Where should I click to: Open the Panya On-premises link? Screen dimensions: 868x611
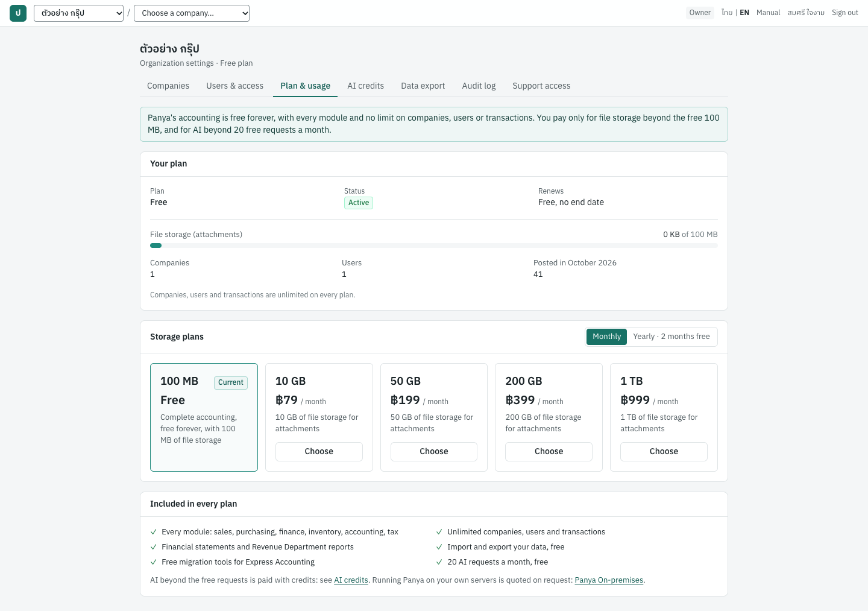coord(609,580)
